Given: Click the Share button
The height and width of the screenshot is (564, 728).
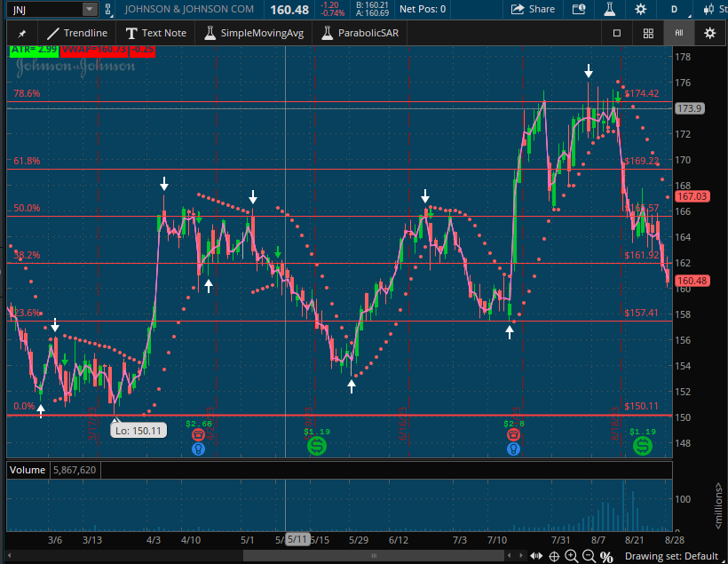Looking at the screenshot, I should coord(533,9).
